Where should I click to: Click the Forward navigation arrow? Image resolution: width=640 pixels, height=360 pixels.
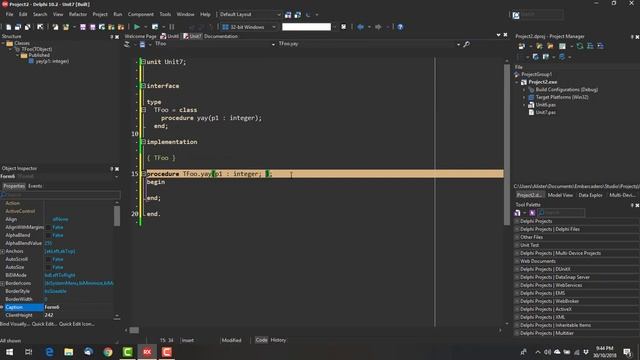point(378,27)
